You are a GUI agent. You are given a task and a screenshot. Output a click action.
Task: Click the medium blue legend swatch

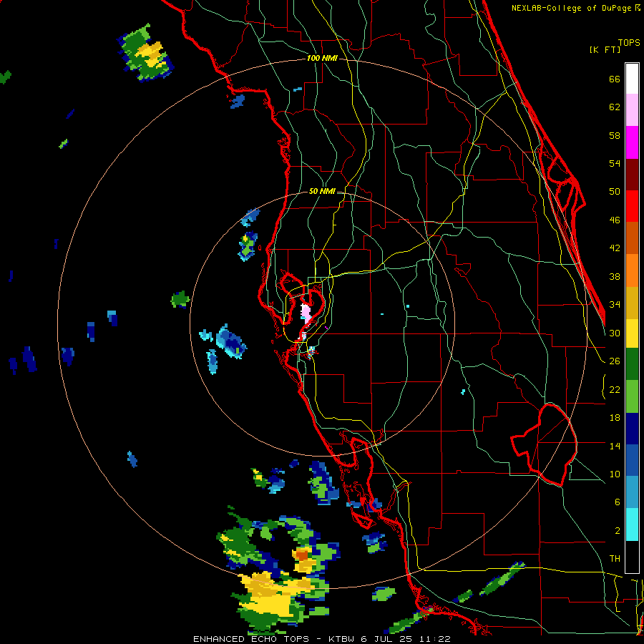point(632,461)
